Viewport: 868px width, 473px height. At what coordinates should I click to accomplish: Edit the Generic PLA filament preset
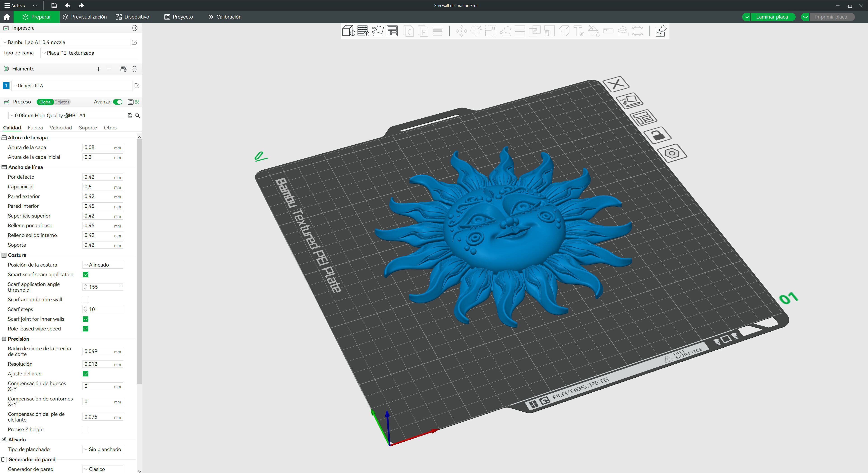(x=137, y=86)
